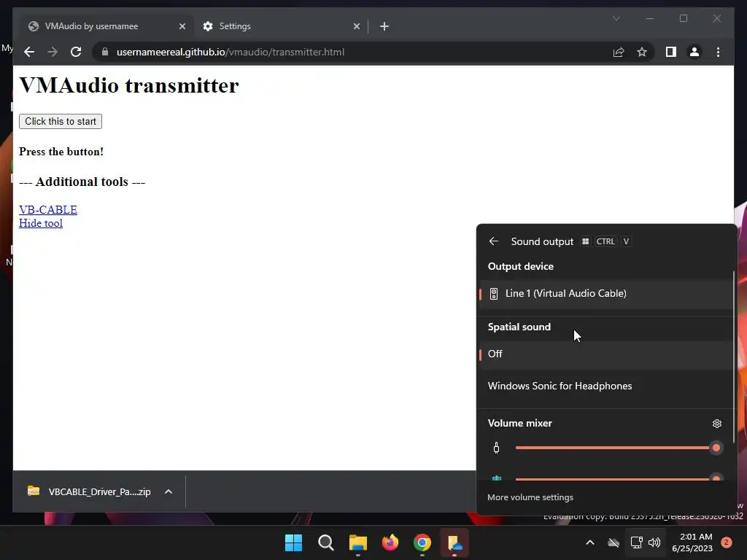Reload the VMAudio transmitter page
Image resolution: width=747 pixels, height=560 pixels.
point(76,52)
